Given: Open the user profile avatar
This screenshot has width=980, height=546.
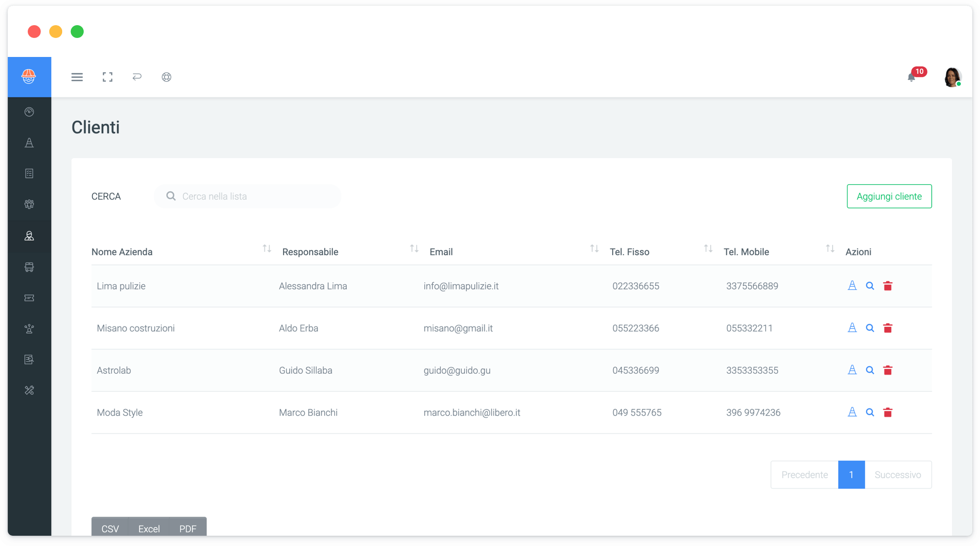Looking at the screenshot, I should coord(953,77).
